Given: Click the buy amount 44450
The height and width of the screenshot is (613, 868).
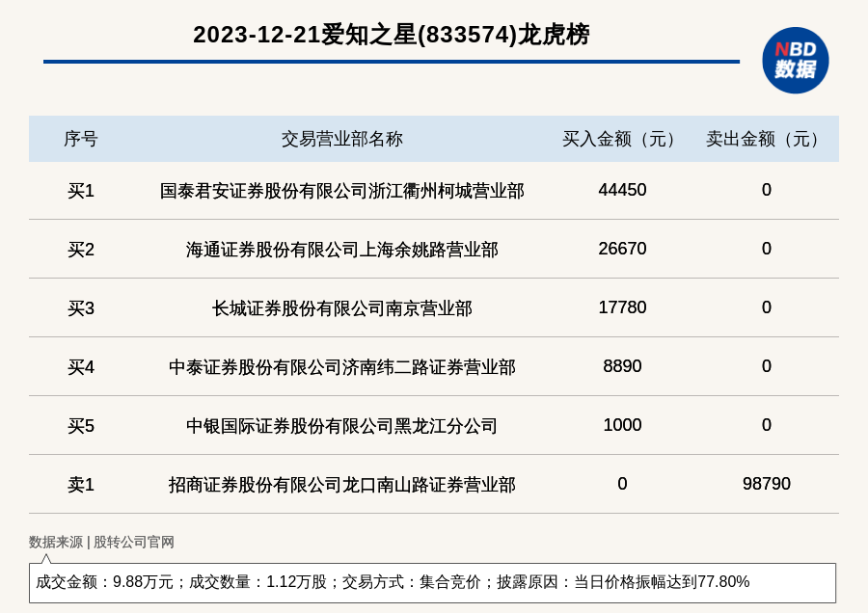Looking at the screenshot, I should [622, 190].
